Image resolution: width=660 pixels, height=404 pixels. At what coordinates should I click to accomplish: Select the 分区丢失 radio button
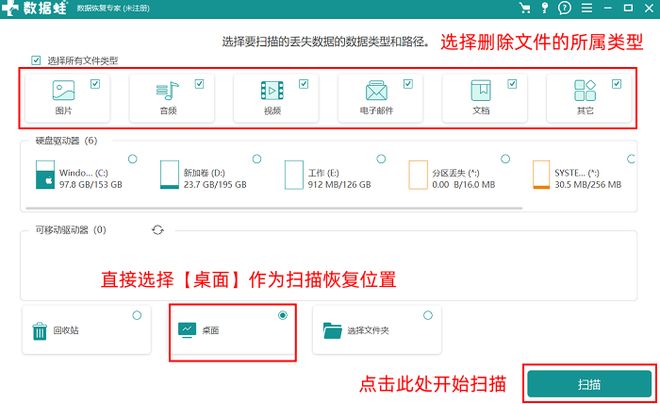pos(506,159)
